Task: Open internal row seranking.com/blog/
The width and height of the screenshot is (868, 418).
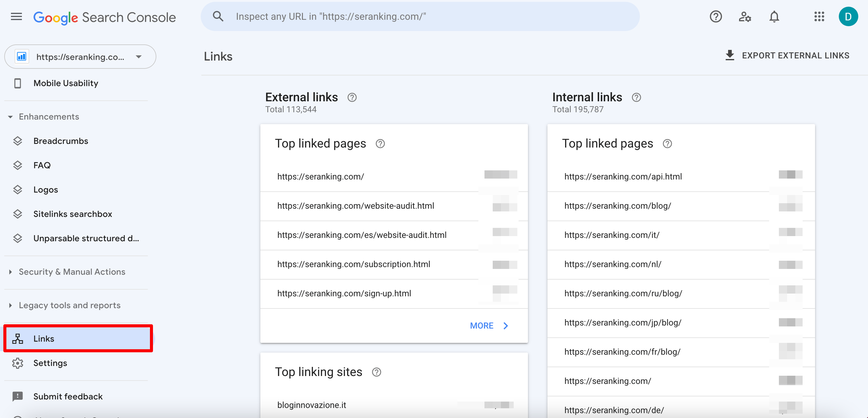Action: coord(681,206)
